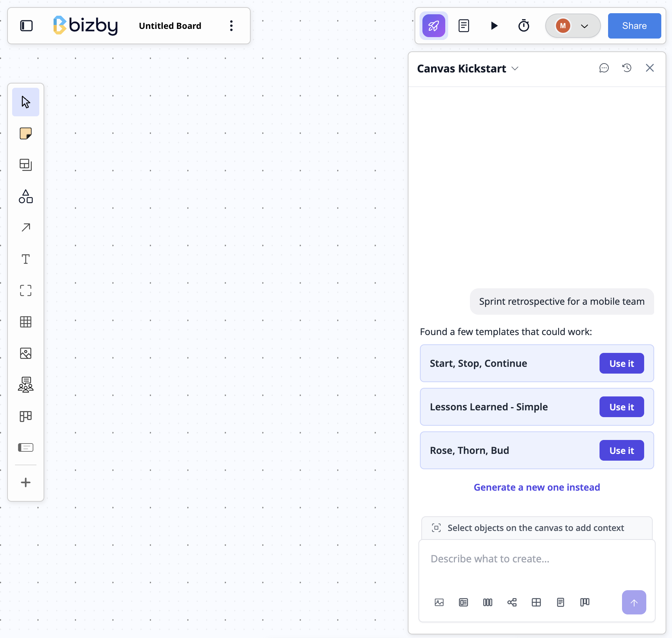
Task: Select the table grid tool
Action: tap(26, 322)
